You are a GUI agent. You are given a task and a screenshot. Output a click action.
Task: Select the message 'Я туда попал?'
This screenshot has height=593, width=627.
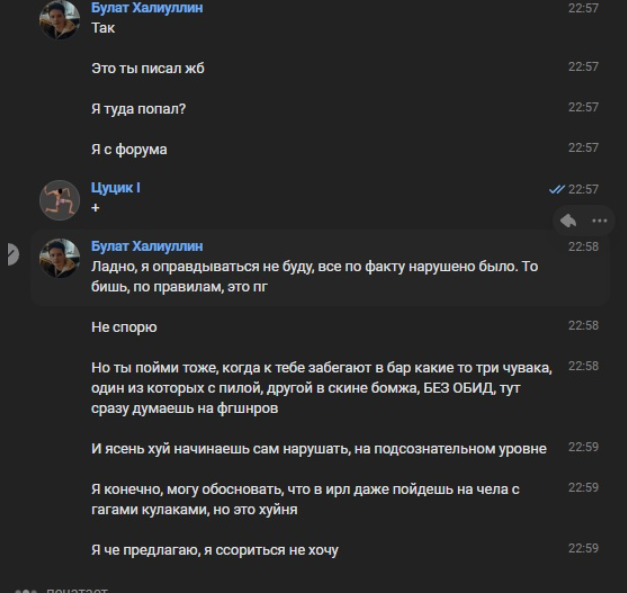(x=138, y=110)
